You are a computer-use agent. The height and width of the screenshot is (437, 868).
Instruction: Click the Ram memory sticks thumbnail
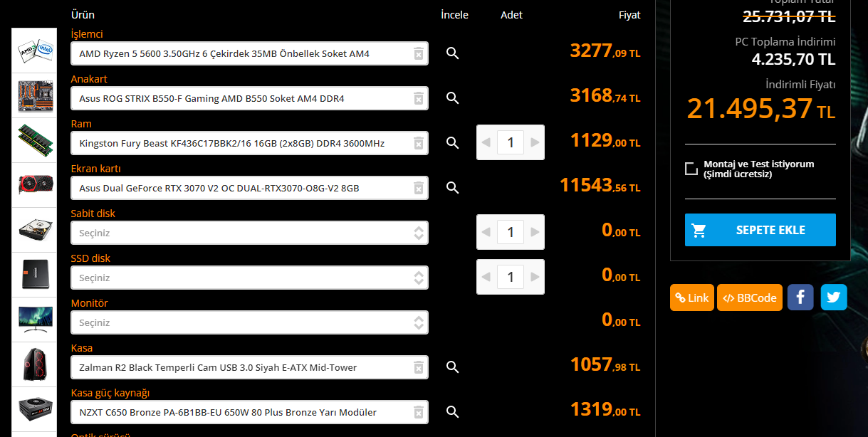coord(36,140)
